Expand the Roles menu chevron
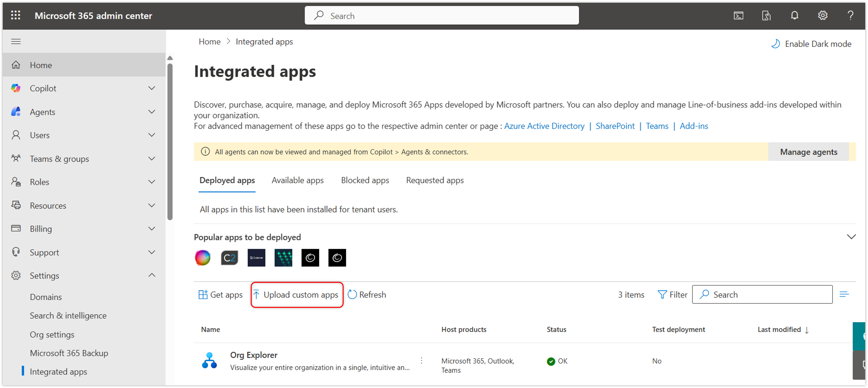Image resolution: width=868 pixels, height=388 pixels. click(152, 182)
